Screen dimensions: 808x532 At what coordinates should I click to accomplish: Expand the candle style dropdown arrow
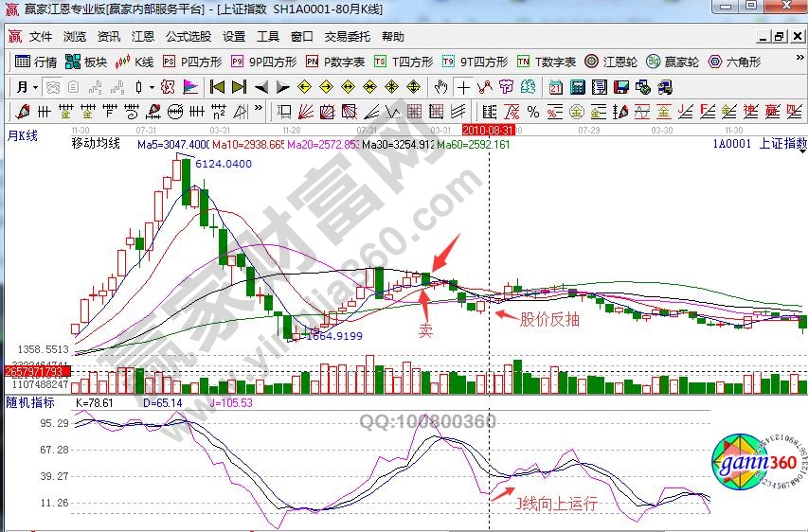[152, 87]
